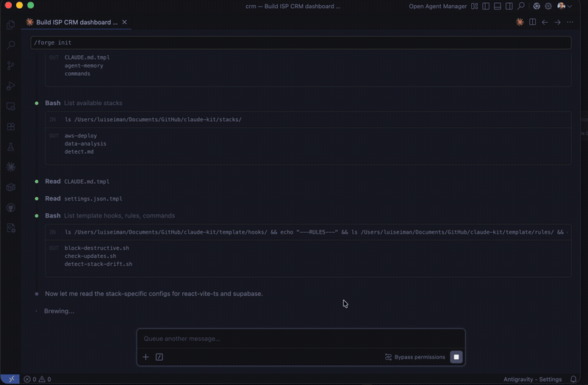Click the react-vite-ts and supabase message

point(154,294)
